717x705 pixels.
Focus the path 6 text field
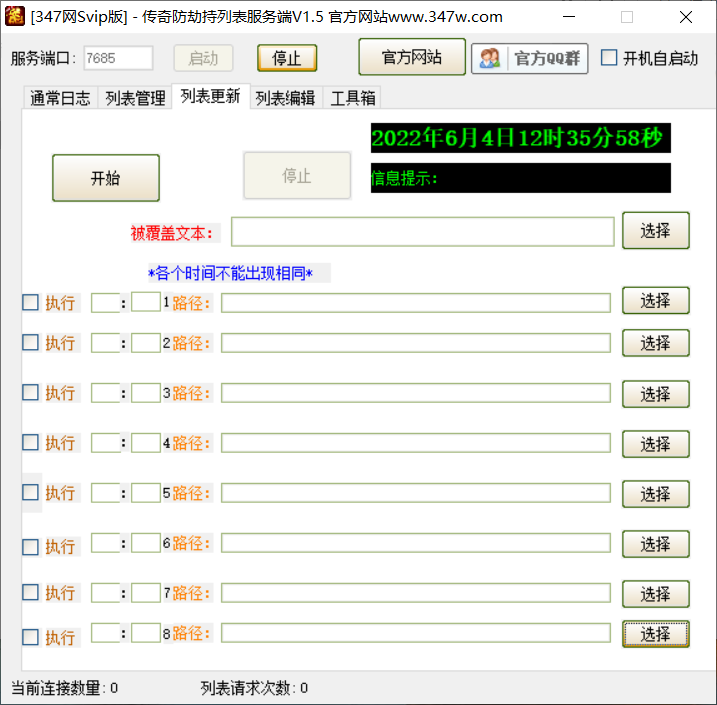point(416,543)
